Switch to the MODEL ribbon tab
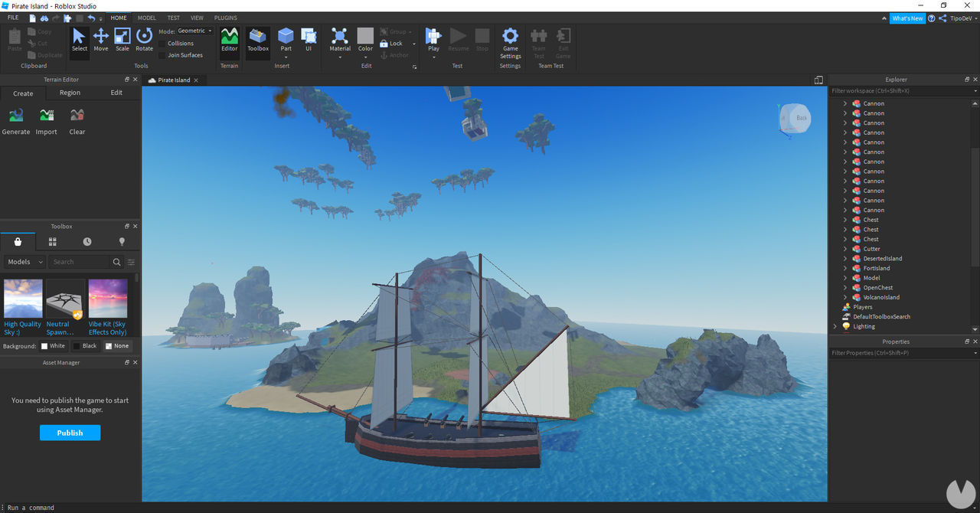The image size is (980, 513). (146, 18)
